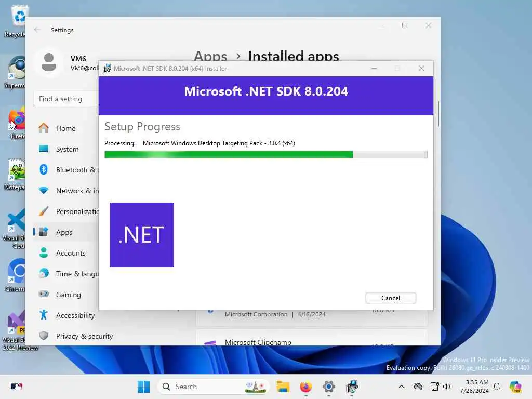Click the Settings gear taskbar icon

[x=329, y=387]
